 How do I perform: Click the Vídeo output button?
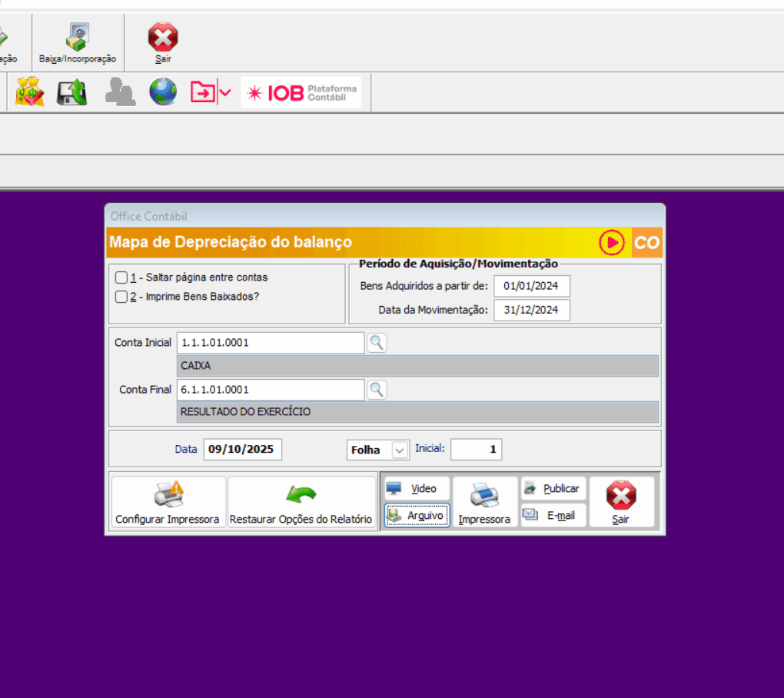coord(417,489)
